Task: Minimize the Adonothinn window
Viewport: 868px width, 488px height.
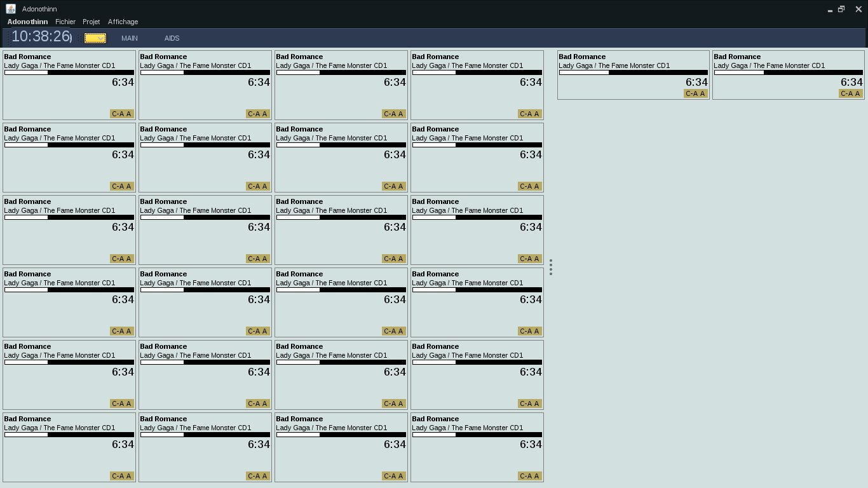Action: (x=830, y=10)
